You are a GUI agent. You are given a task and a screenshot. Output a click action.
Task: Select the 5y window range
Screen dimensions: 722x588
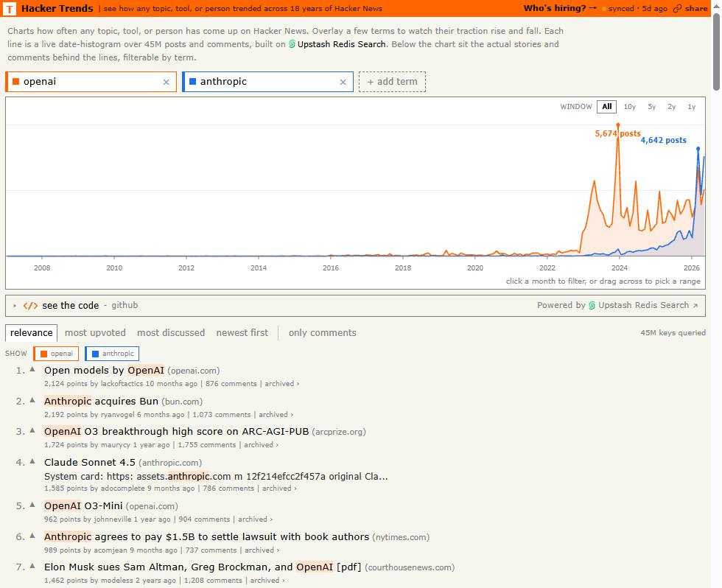pos(651,107)
